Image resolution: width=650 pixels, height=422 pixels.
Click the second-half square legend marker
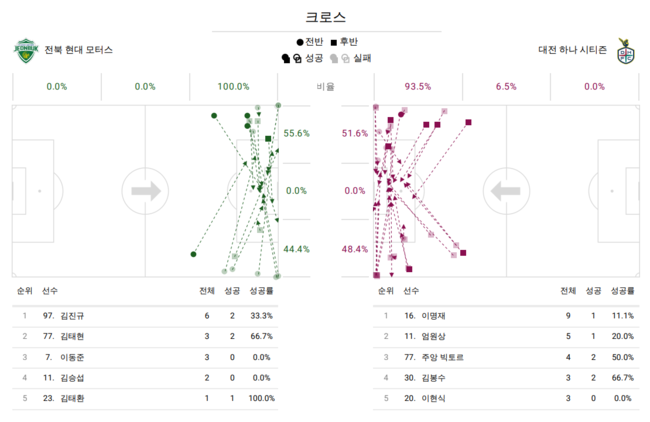[333, 42]
